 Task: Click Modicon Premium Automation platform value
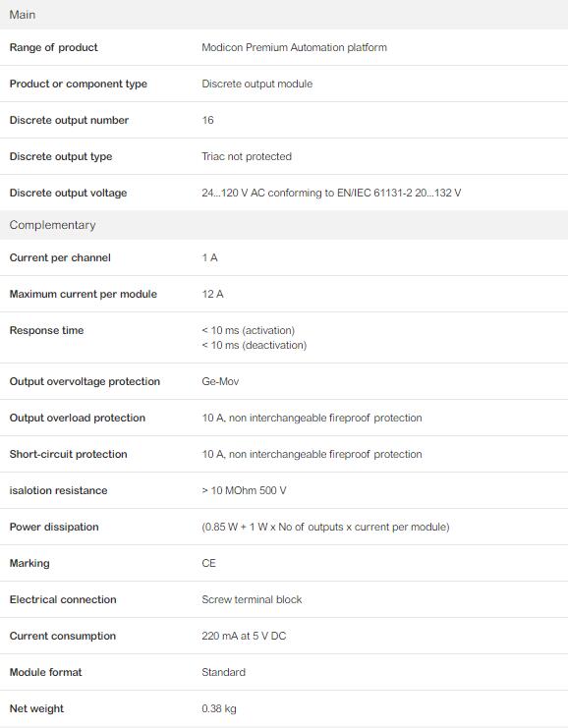[294, 47]
